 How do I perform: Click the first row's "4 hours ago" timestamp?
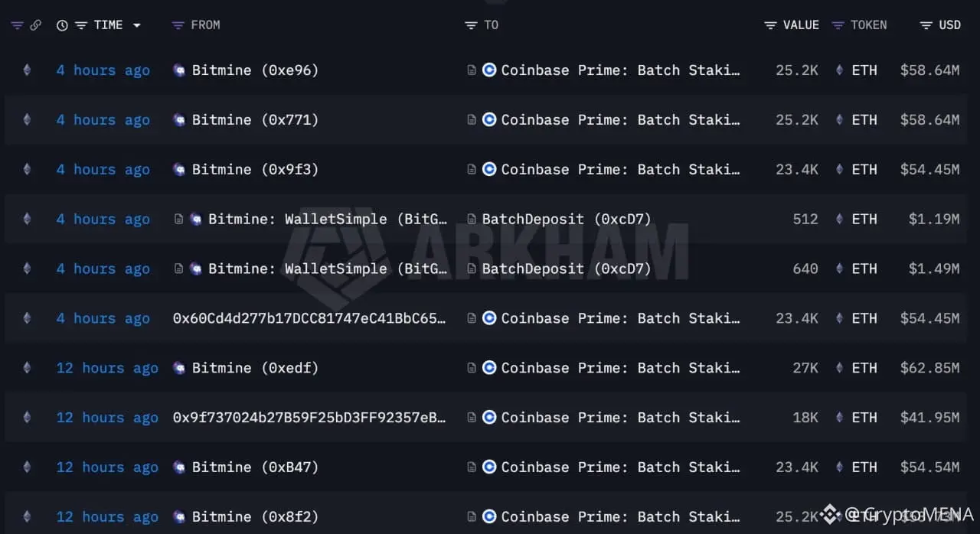coord(103,70)
